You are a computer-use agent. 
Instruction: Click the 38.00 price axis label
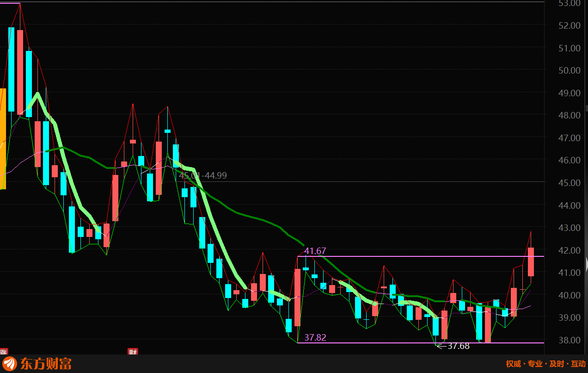click(570, 340)
